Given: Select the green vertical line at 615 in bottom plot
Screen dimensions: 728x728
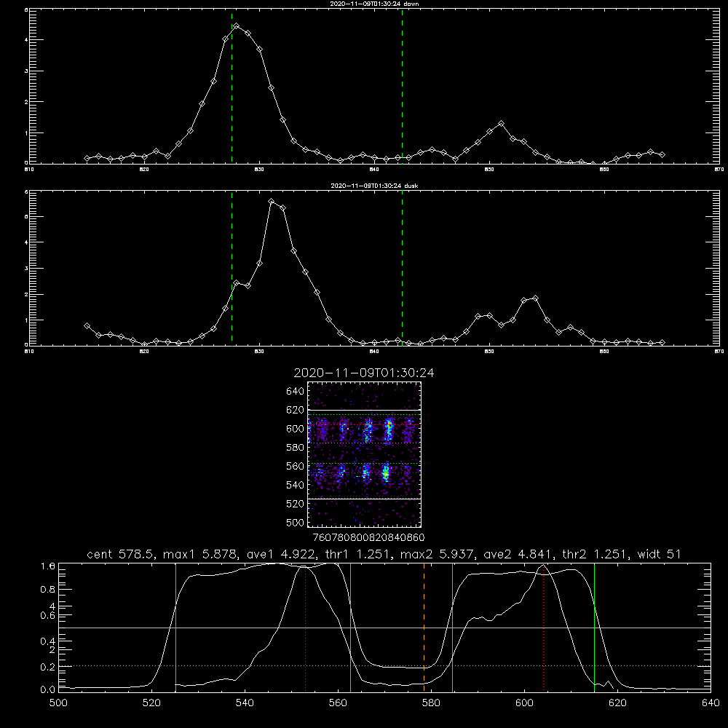Looking at the screenshot, I should [x=594, y=628].
